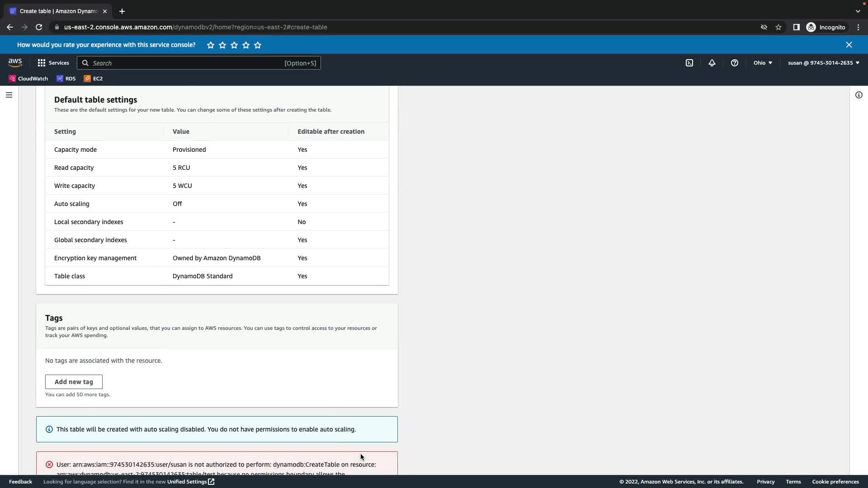The image size is (868, 488).
Task: Open the info panel icon
Action: [x=859, y=95]
